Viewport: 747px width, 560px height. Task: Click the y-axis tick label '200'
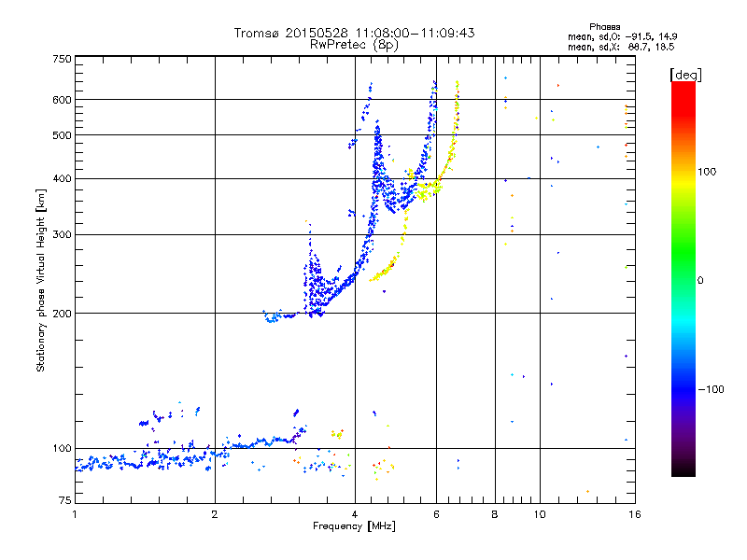pos(62,314)
